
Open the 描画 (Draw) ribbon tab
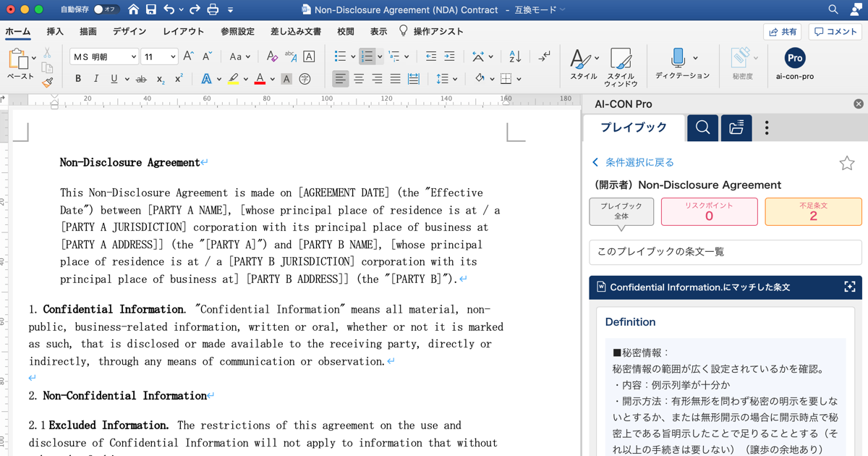point(88,32)
